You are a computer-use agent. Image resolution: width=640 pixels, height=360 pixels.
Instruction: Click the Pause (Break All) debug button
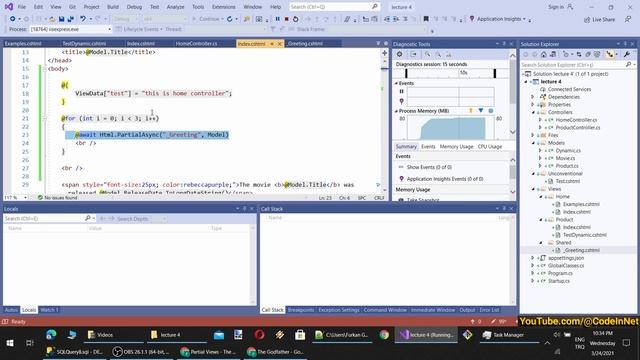278,19
